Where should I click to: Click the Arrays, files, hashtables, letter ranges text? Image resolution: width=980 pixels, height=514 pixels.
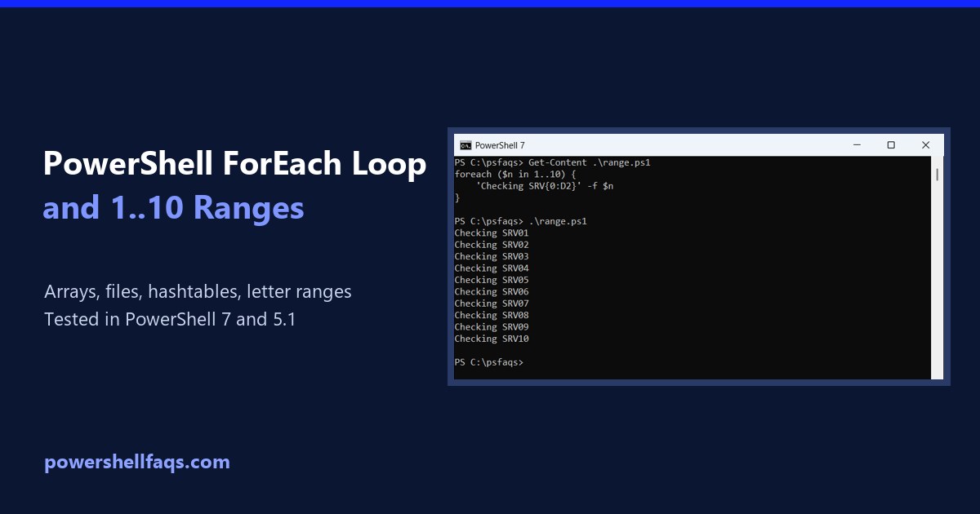coord(198,291)
